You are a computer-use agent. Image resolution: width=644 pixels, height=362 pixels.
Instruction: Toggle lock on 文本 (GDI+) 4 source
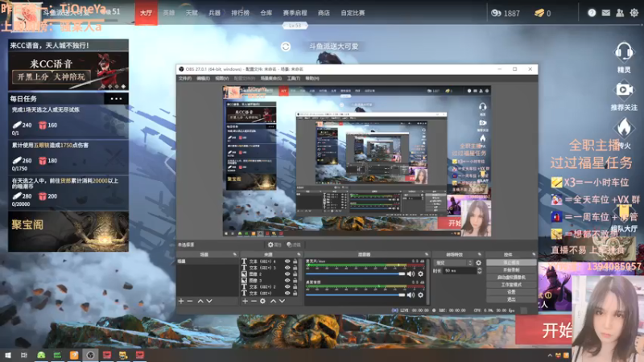point(295,261)
